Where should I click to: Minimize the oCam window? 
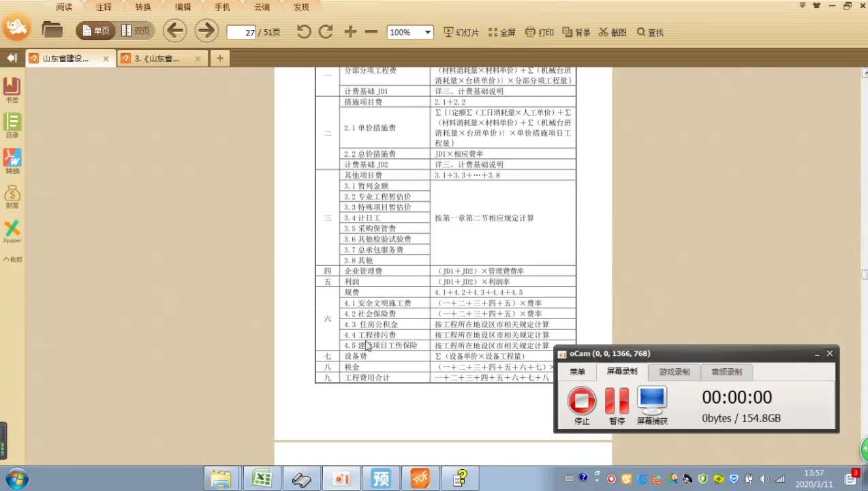click(x=817, y=354)
